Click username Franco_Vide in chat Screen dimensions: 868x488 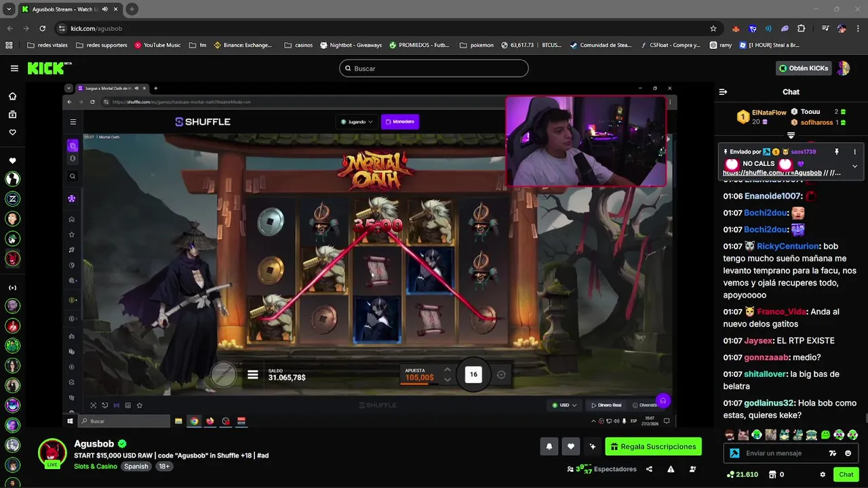pos(781,312)
